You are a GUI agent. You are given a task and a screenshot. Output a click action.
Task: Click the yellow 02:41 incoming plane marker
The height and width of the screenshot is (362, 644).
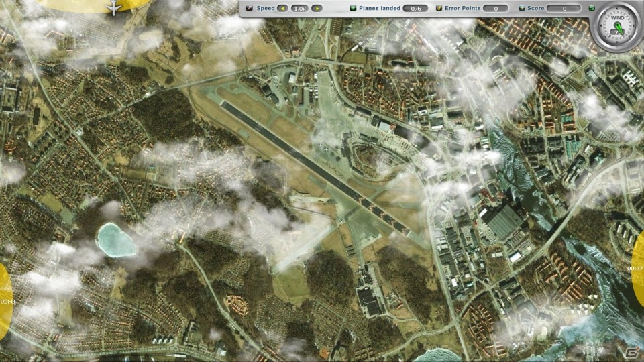tap(6, 302)
